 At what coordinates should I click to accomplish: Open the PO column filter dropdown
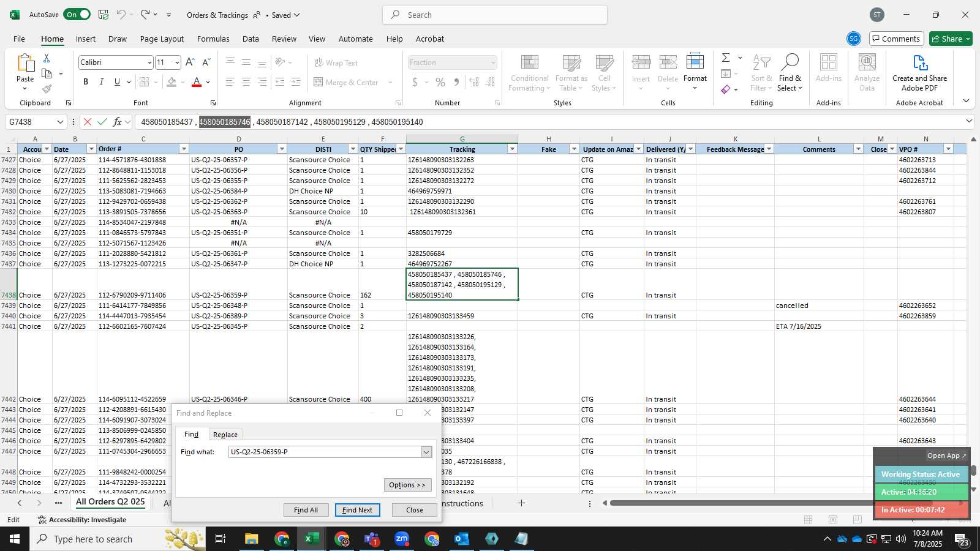point(282,149)
